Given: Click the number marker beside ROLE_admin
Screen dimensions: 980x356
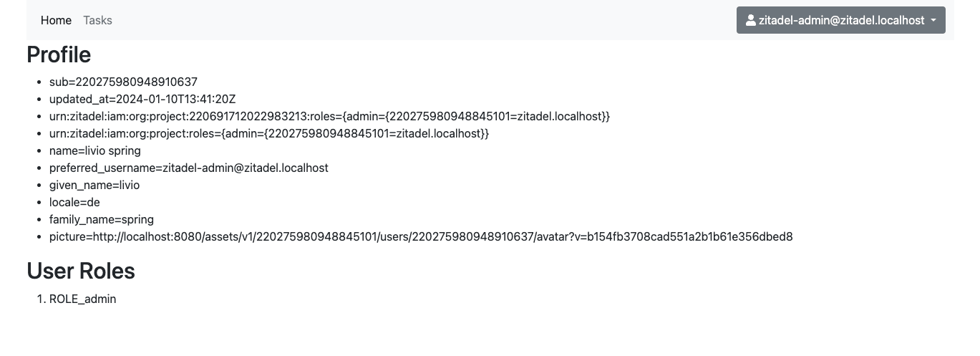Looking at the screenshot, I should pyautogui.click(x=41, y=299).
